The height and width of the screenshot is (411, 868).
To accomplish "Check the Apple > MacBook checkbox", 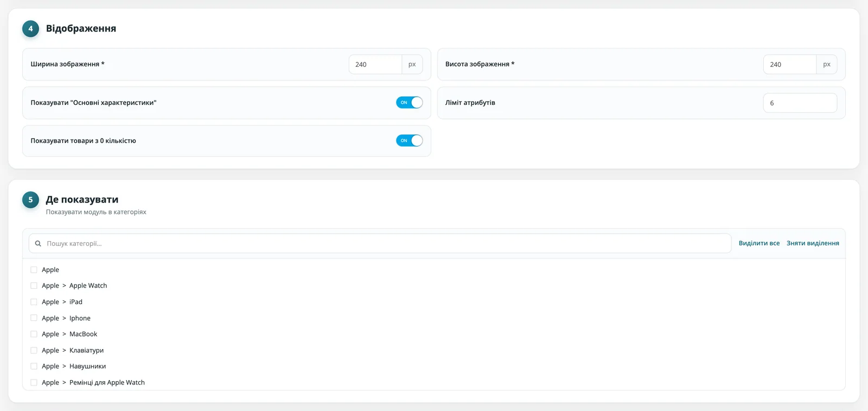I will [x=34, y=334].
